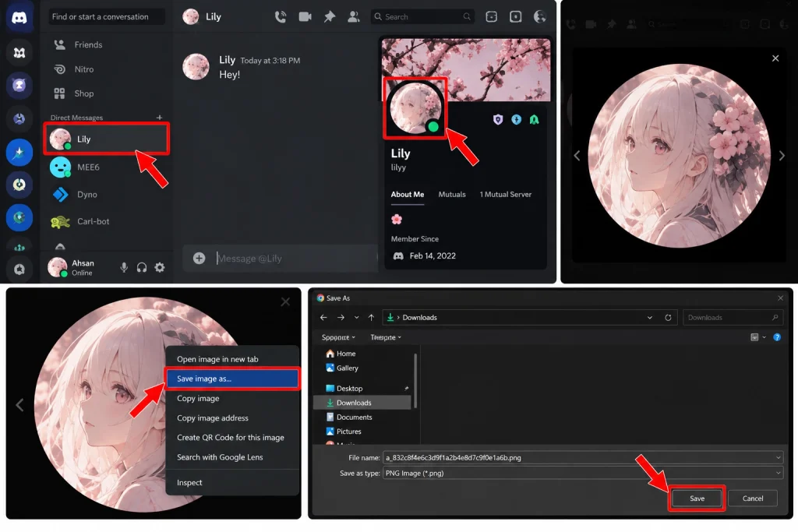
Task: Click Lily's profile avatar in profile panel
Action: click(416, 107)
